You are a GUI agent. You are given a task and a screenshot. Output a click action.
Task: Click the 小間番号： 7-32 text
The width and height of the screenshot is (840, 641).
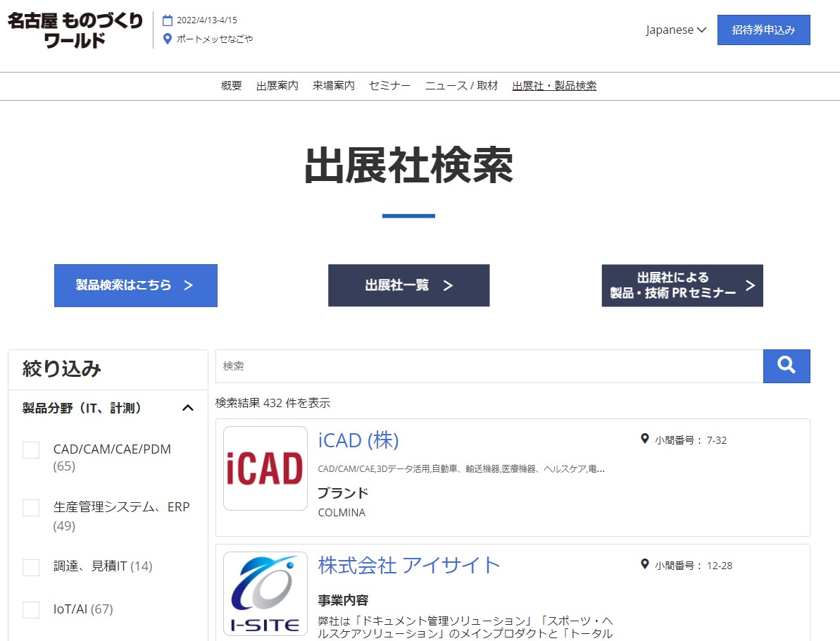pyautogui.click(x=691, y=440)
